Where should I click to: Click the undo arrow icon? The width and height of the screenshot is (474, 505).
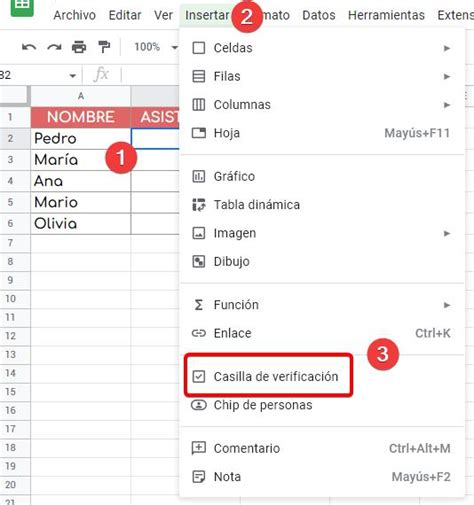(x=29, y=47)
